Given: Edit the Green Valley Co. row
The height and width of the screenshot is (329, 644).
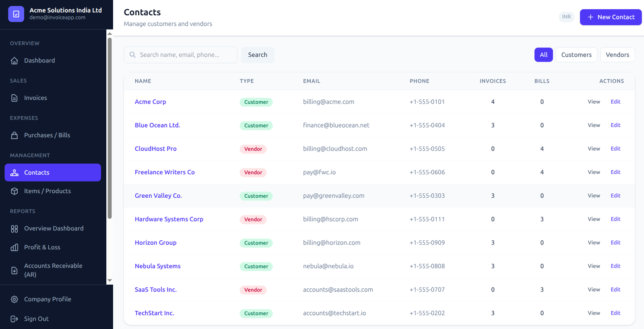Looking at the screenshot, I should pyautogui.click(x=615, y=196).
